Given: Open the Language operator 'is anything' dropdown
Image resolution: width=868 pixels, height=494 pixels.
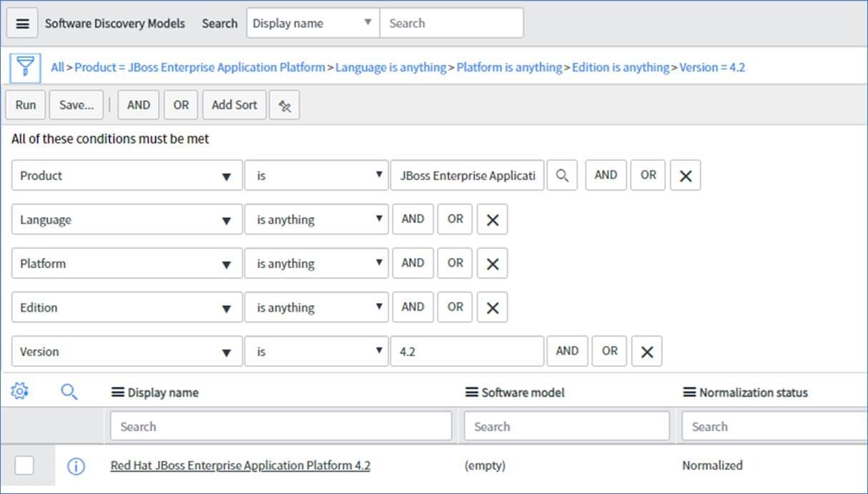Looking at the screenshot, I should [317, 219].
